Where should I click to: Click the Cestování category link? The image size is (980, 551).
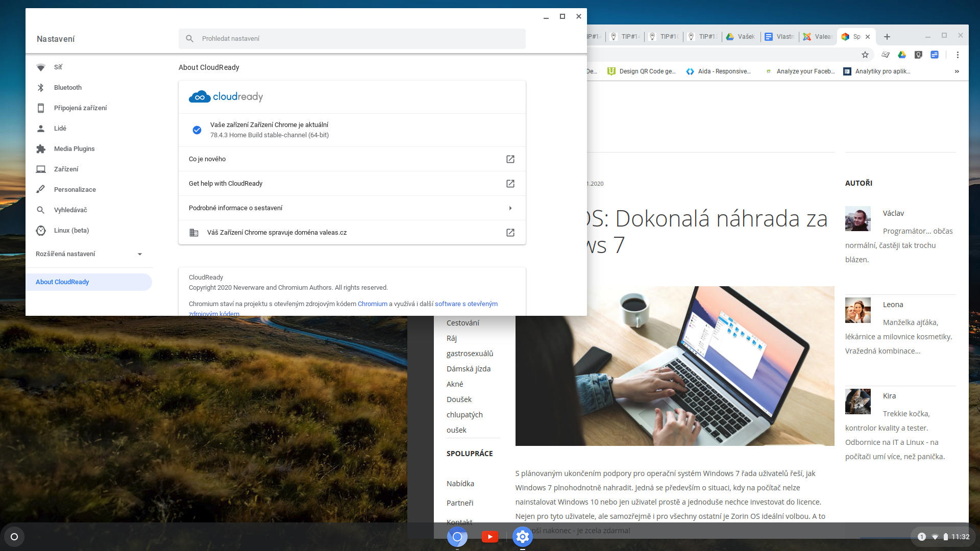pos(463,323)
